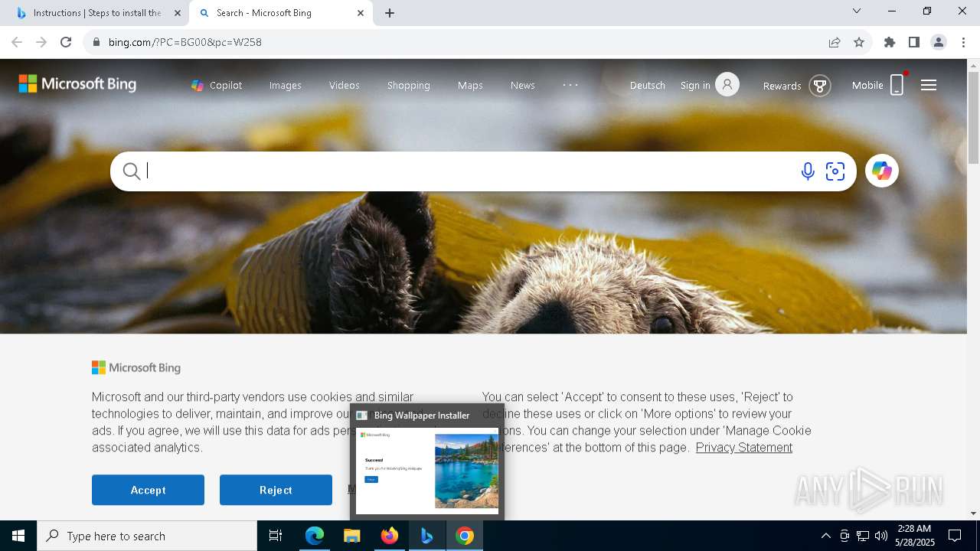The image size is (980, 551).
Task: Click the Sign in link
Action: [695, 85]
